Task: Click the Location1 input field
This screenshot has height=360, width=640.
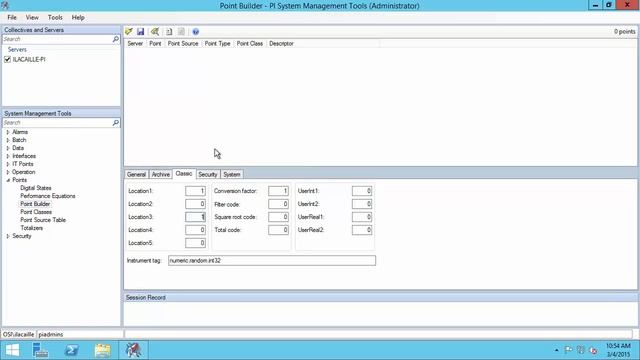Action: coord(196,191)
